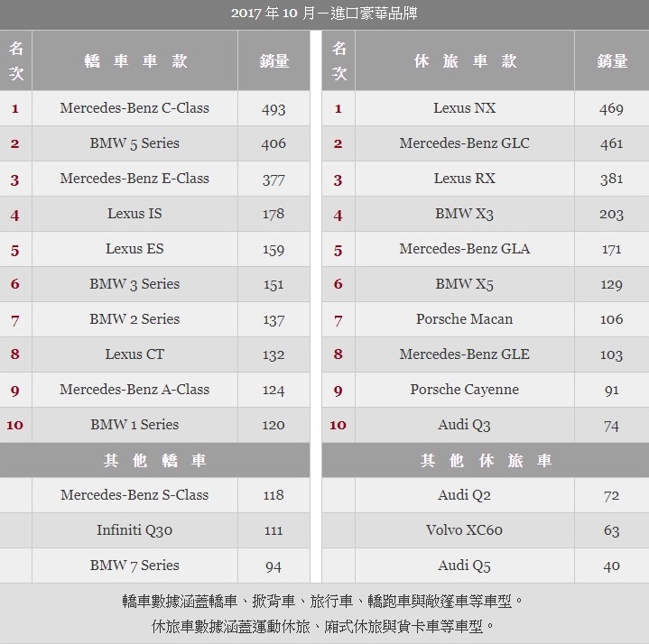Viewport: 649px width, 644px height.
Task: Select the Audi Q5 row
Action: pyautogui.click(x=485, y=566)
